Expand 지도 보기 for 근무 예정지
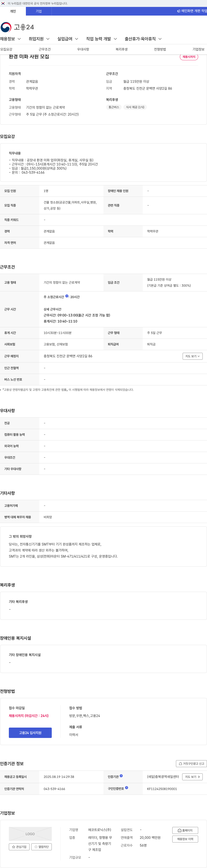 point(193,356)
